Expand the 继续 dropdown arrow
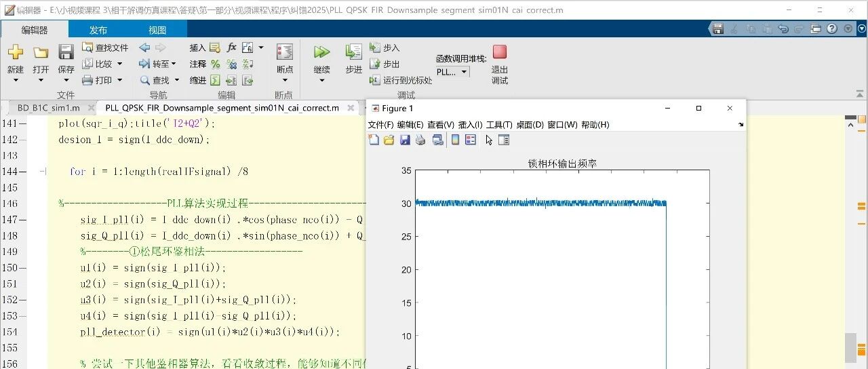The width and height of the screenshot is (868, 369). [321, 81]
